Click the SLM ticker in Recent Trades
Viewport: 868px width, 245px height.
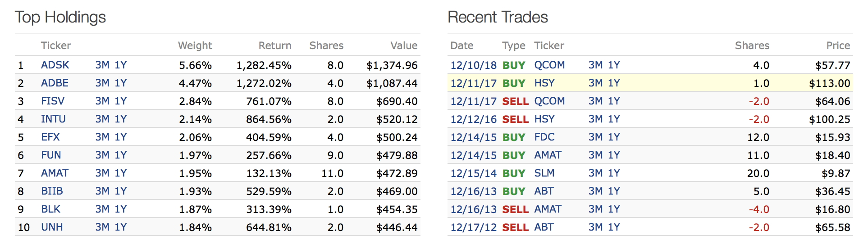tap(544, 173)
